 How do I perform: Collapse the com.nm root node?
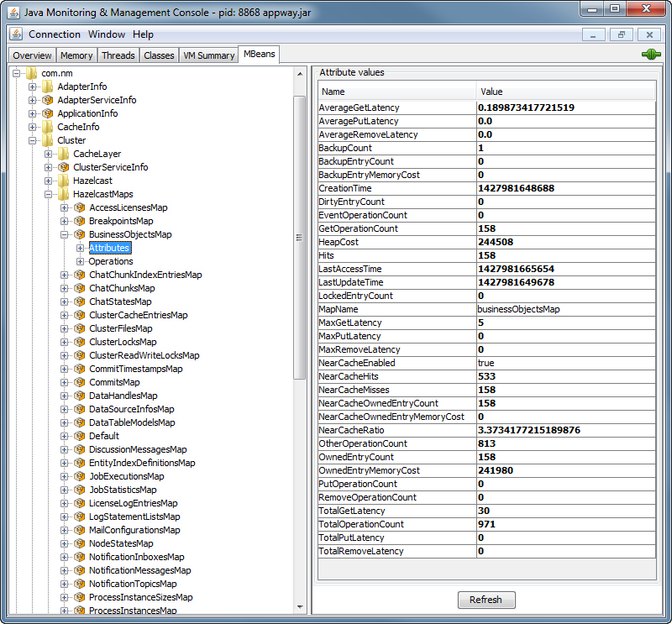coord(16,73)
